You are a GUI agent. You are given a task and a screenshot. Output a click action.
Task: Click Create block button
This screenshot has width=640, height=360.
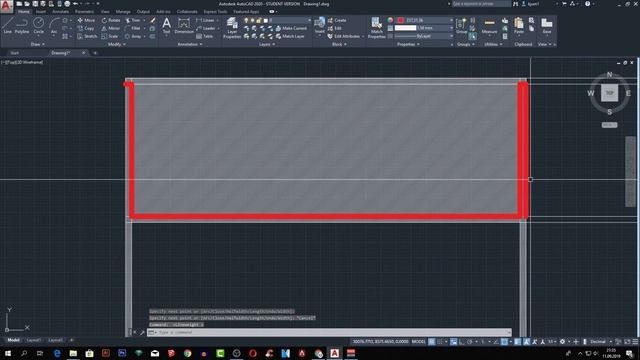pos(337,20)
